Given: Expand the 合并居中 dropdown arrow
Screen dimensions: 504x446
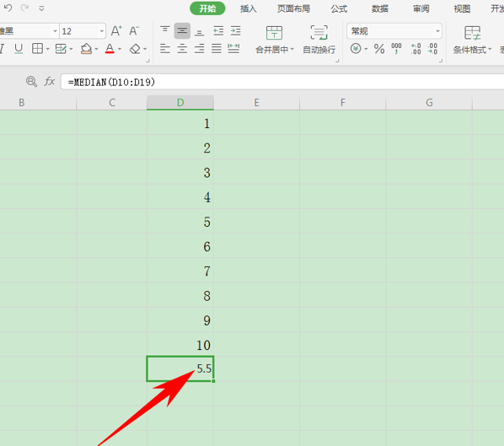Looking at the screenshot, I should click(x=292, y=49).
